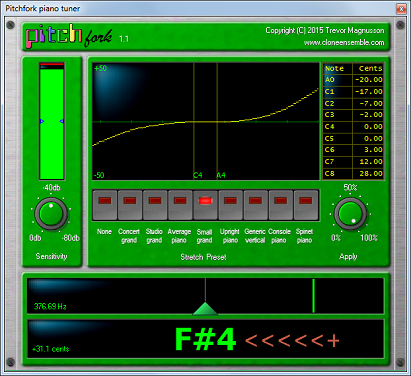Click the vertical green pitch indicator bar
This screenshot has height=376, width=411.
pyautogui.click(x=313, y=296)
